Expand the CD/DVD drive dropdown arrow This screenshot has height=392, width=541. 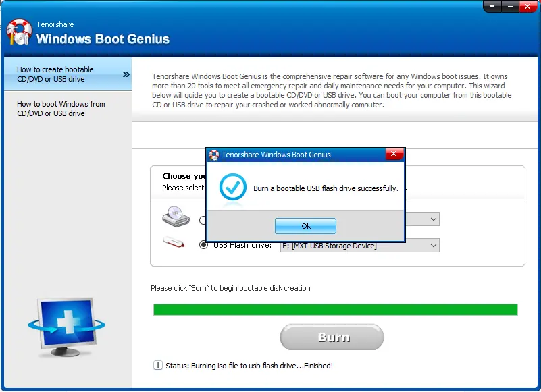tap(434, 219)
